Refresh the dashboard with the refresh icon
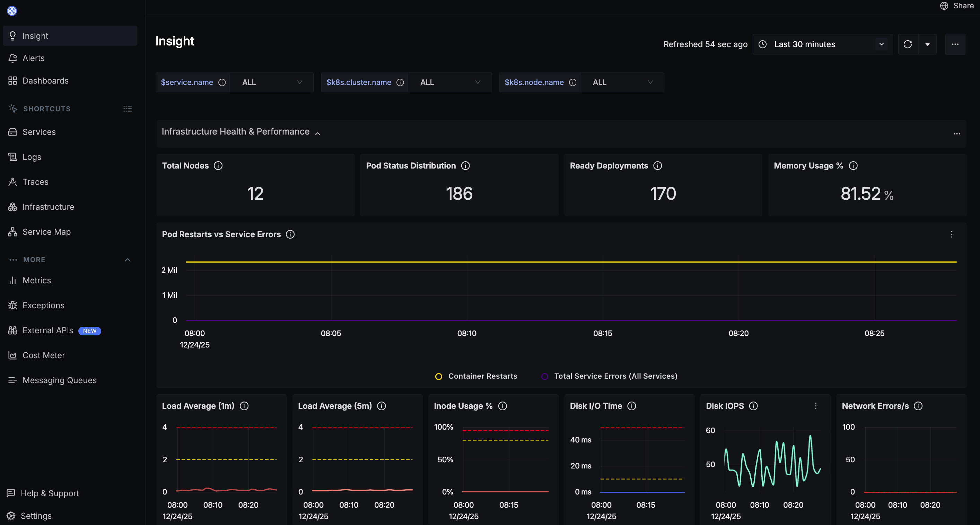 [x=908, y=44]
